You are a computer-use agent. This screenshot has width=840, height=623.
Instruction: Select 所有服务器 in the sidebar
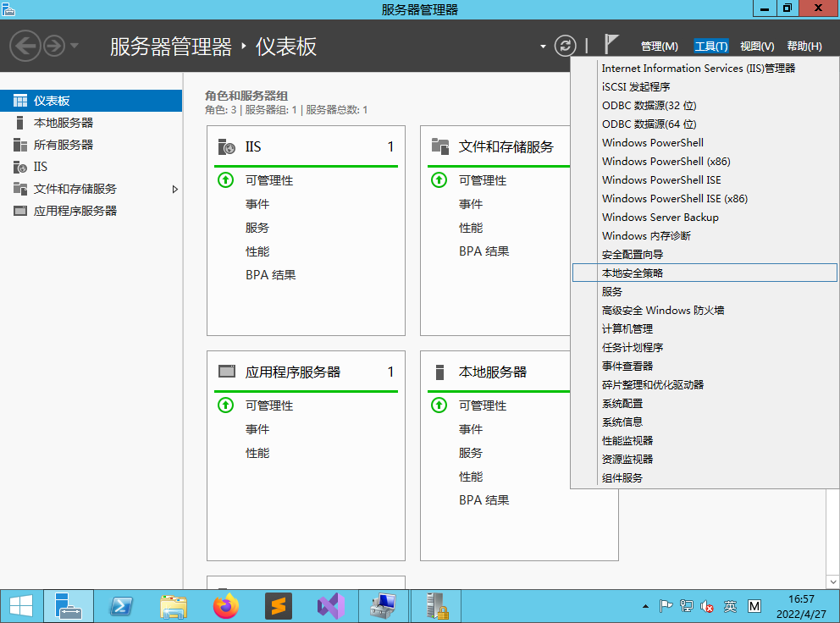(91, 145)
